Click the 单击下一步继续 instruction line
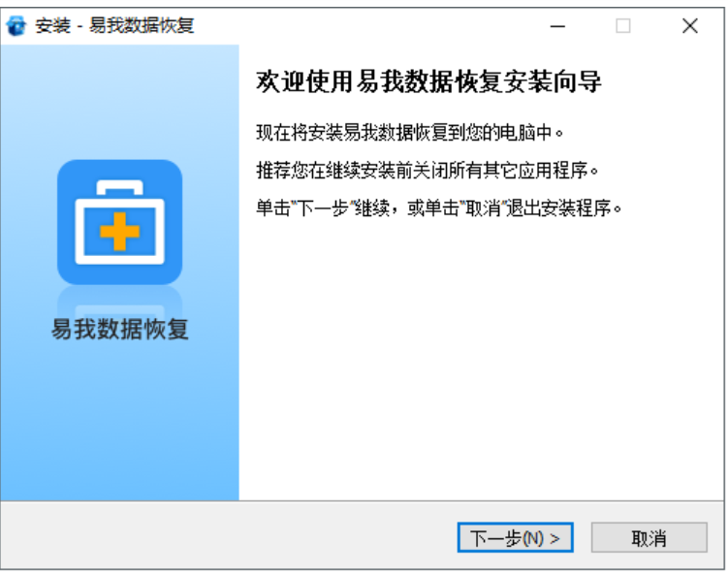This screenshot has width=728, height=574. (439, 208)
